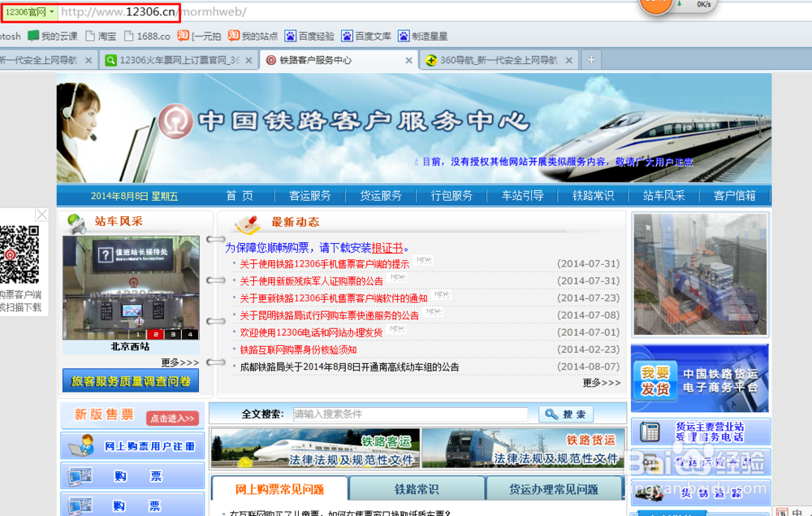Open 客运服务 menu

pos(309,196)
